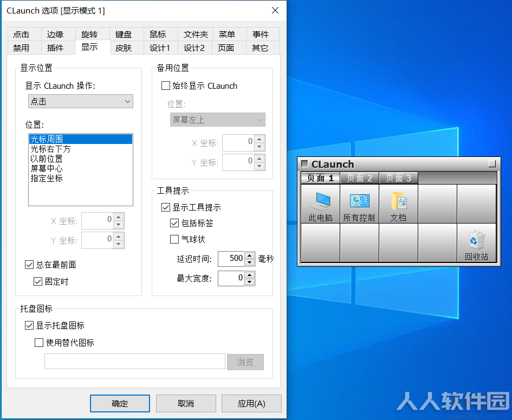Viewport: 512px width, 420px height.
Task: Open the 设计1 options tab
Action: (x=160, y=48)
